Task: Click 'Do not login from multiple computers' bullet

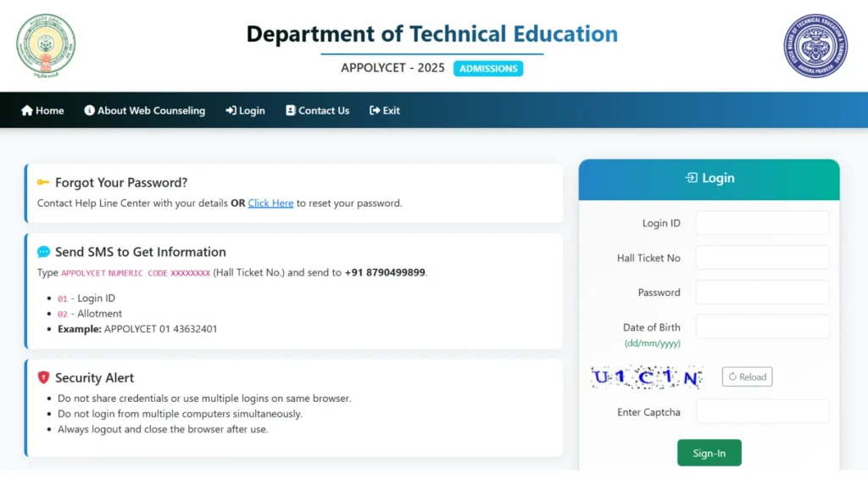Action: (x=180, y=414)
